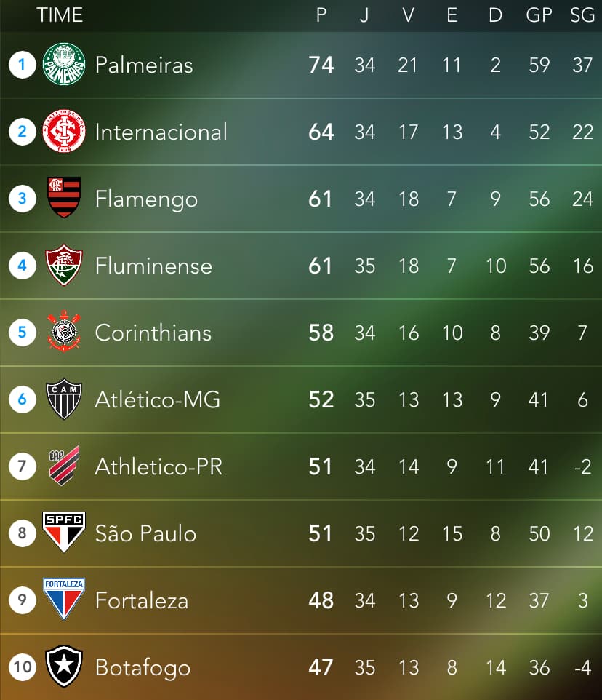Select the SG goal difference header
Image resolution: width=602 pixels, height=700 pixels.
pos(582,15)
